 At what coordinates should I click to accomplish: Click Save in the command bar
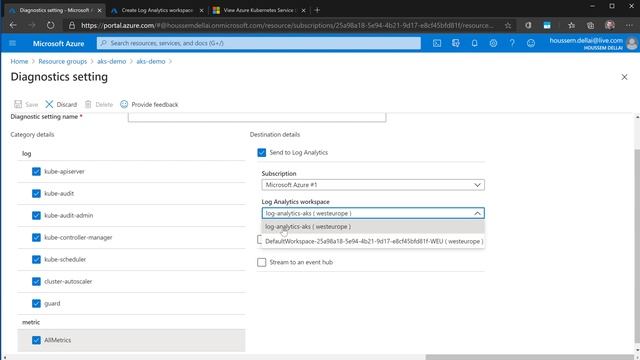tap(26, 104)
